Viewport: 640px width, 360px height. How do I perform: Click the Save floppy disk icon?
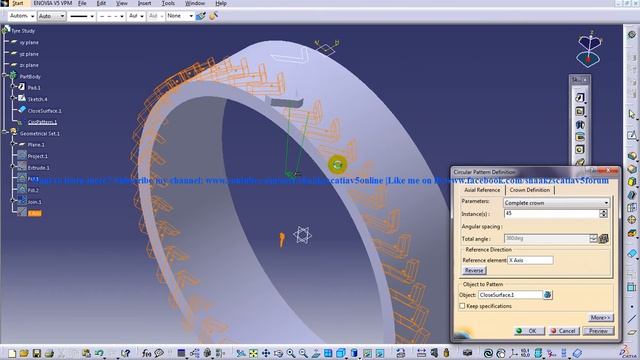(x=37, y=353)
